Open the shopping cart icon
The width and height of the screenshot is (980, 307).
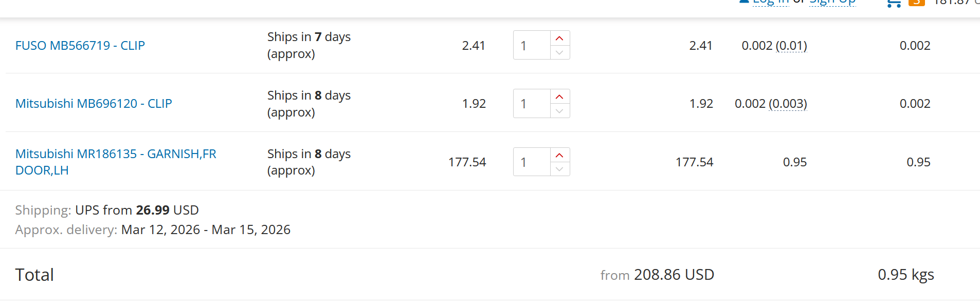[894, 3]
